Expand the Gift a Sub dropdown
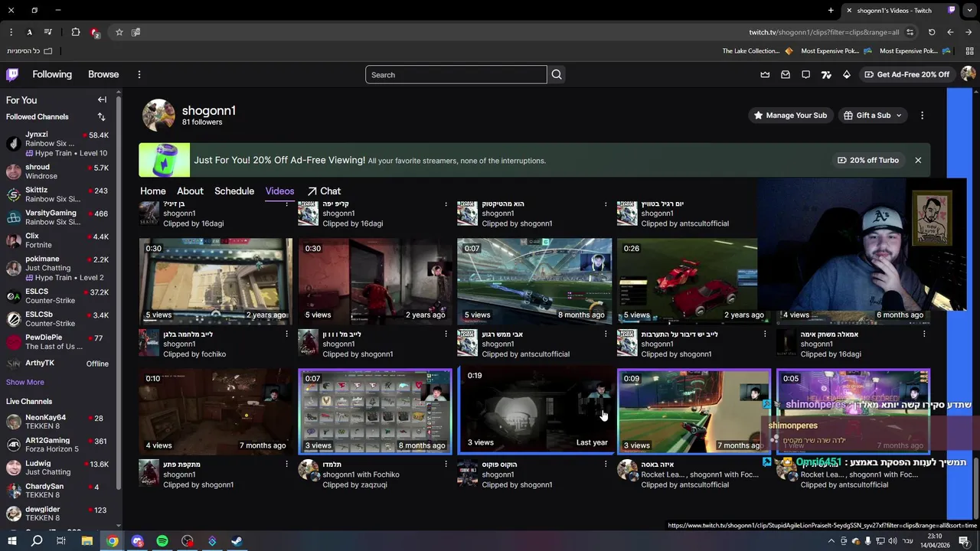This screenshot has height=551, width=980. tap(899, 116)
